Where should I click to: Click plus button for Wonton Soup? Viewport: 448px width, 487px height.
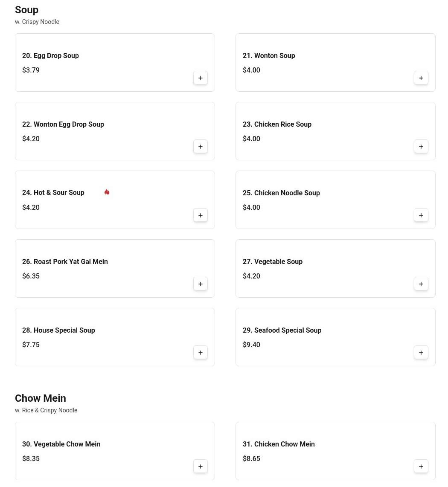[421, 78]
